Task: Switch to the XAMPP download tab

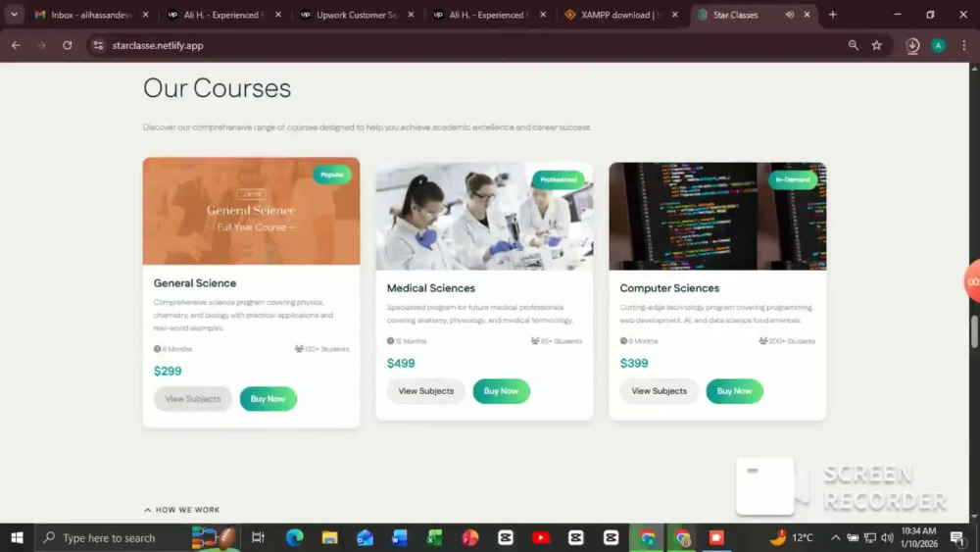Action: coord(621,15)
